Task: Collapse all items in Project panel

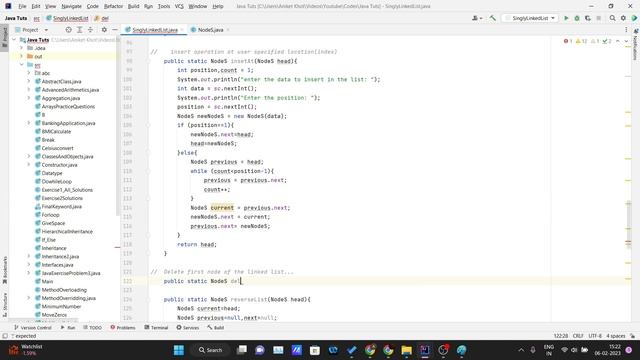Action: (x=90, y=30)
